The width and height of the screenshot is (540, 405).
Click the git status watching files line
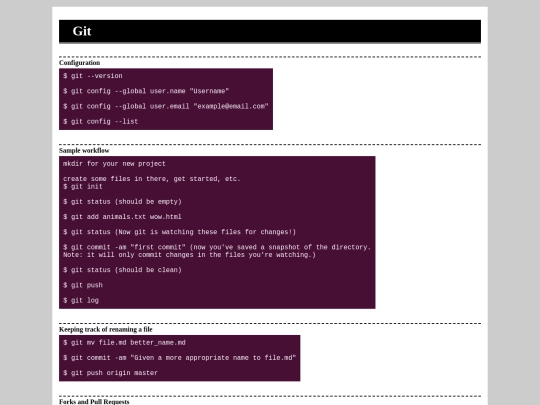(179, 232)
